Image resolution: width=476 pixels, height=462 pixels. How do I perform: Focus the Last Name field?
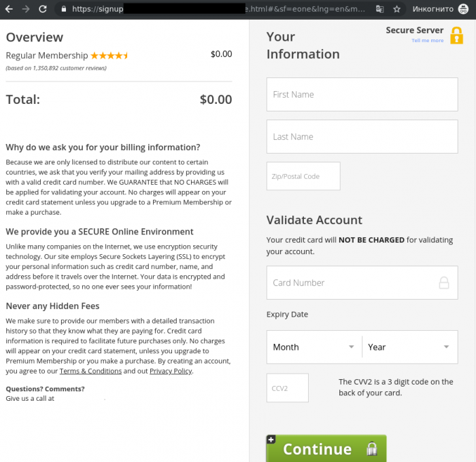coord(362,137)
